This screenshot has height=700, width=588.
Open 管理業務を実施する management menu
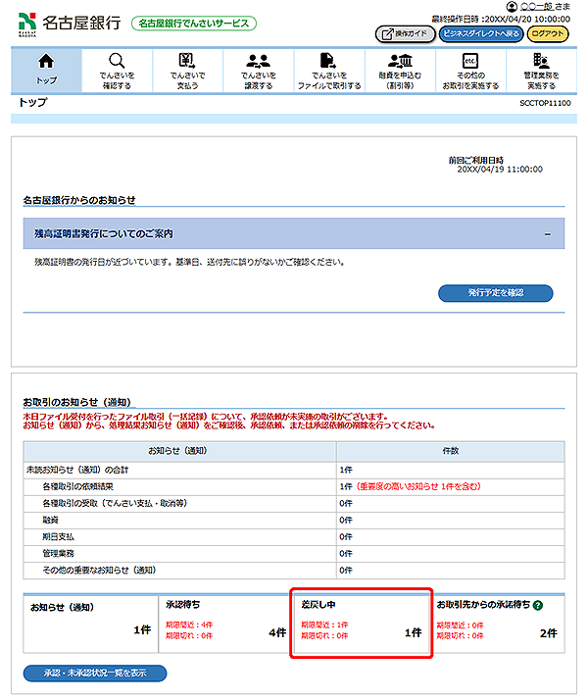pos(540,71)
